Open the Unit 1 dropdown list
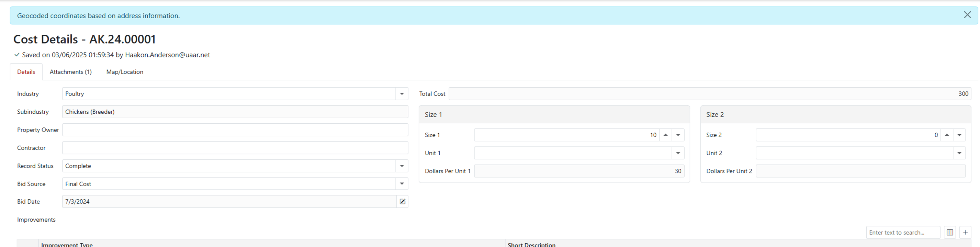 click(x=678, y=153)
